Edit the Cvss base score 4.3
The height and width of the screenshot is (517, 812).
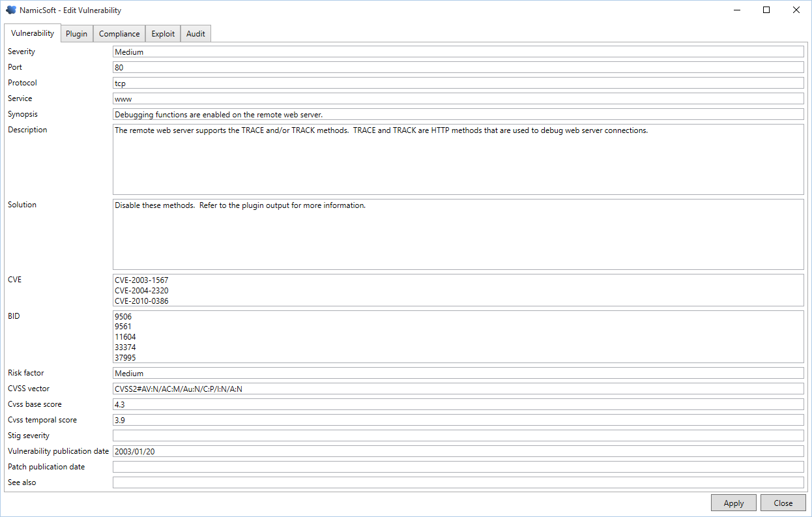pyautogui.click(x=458, y=404)
